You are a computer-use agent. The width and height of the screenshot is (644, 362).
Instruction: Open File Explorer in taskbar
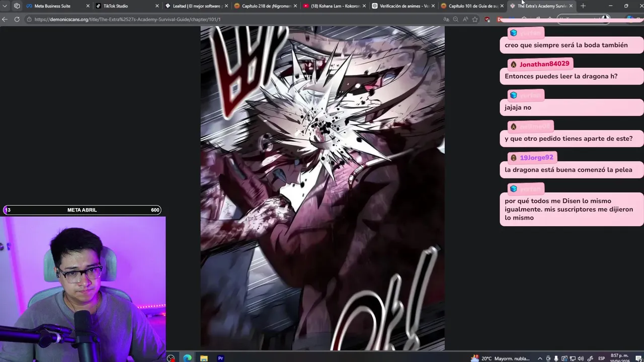[x=204, y=358]
